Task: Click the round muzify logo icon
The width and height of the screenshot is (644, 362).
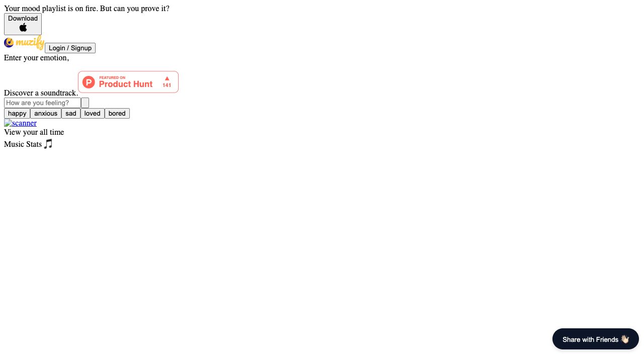Action: coord(9,43)
